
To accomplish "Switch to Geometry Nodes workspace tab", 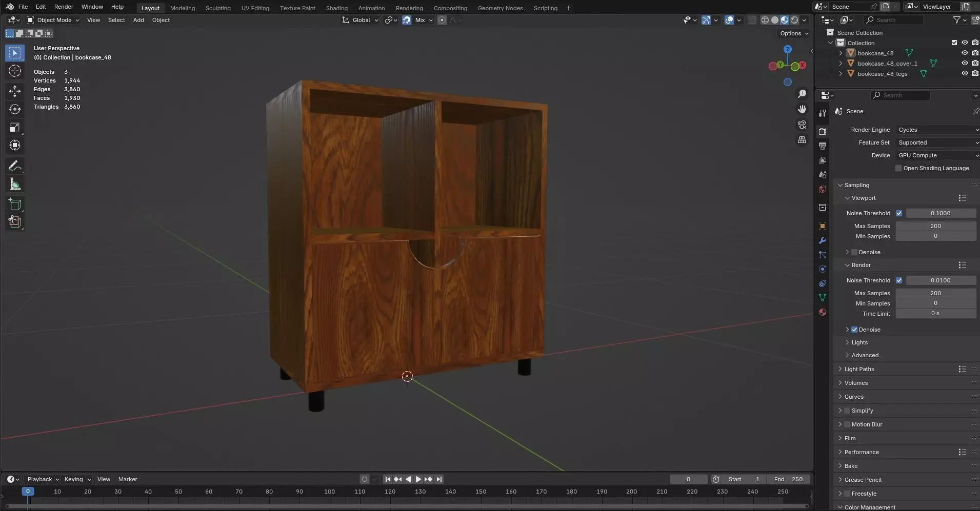I will [500, 8].
